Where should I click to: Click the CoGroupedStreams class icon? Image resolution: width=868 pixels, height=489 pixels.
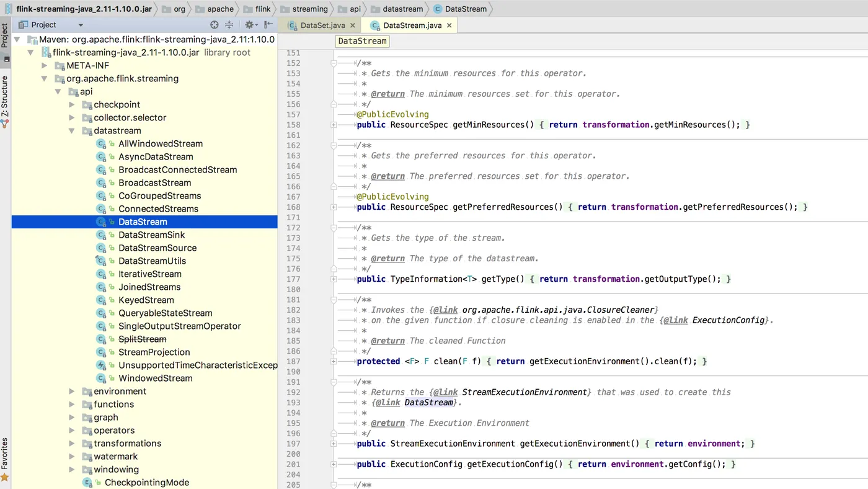coord(101,195)
